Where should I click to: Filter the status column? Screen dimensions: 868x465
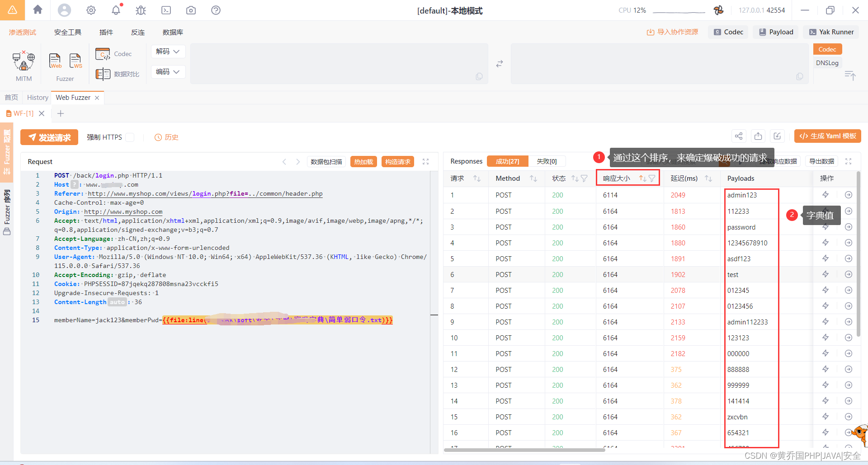584,178
